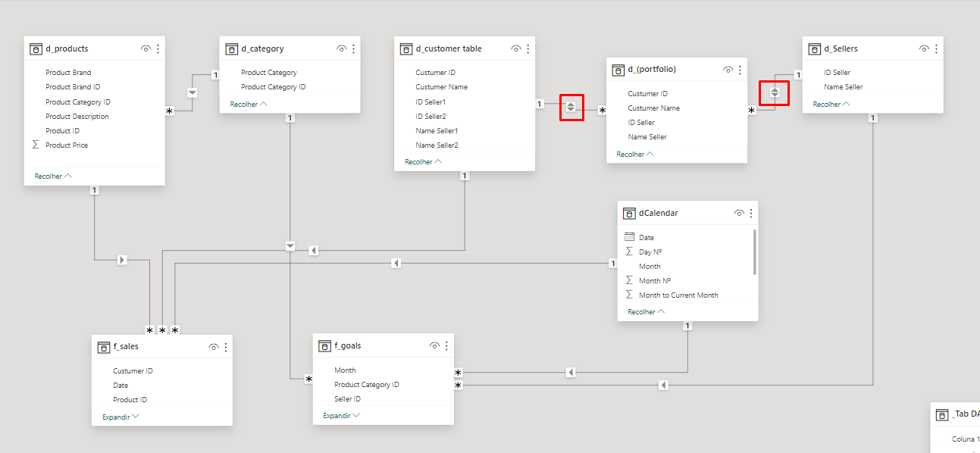The width and height of the screenshot is (980, 453).
Task: Click the dCalendar table icon
Action: [629, 214]
